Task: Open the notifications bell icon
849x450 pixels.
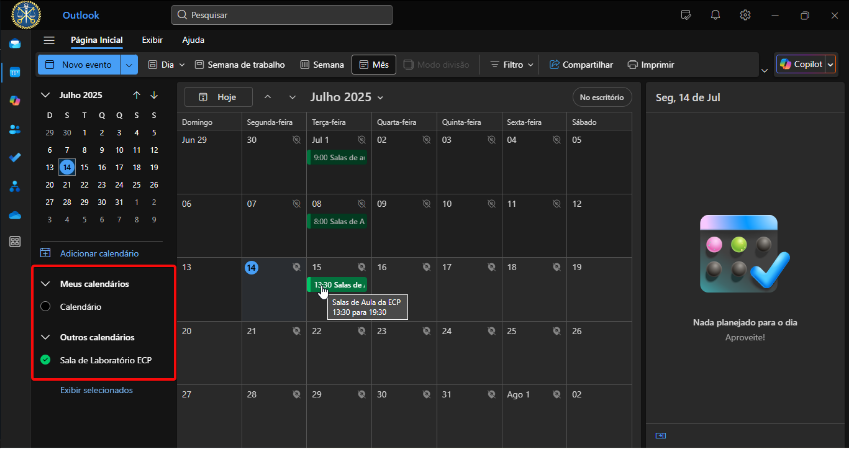Action: 715,15
